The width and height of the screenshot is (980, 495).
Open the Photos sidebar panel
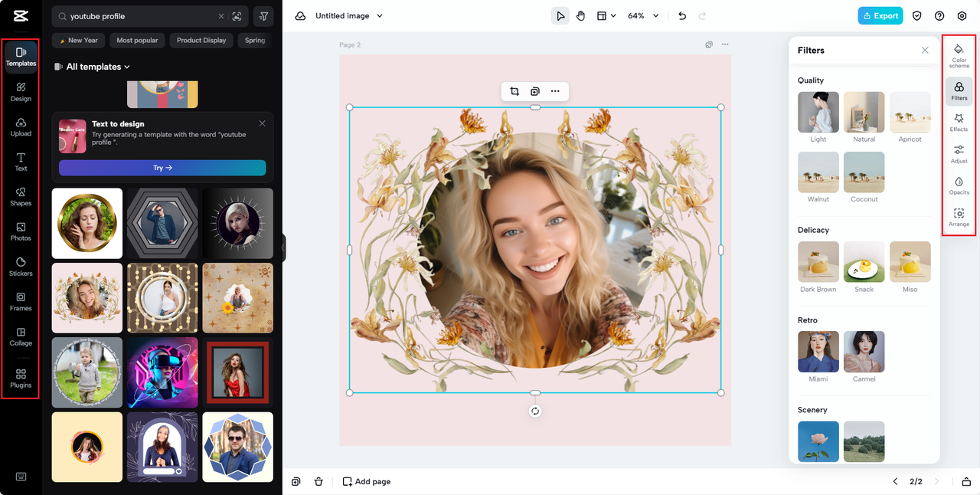21,231
